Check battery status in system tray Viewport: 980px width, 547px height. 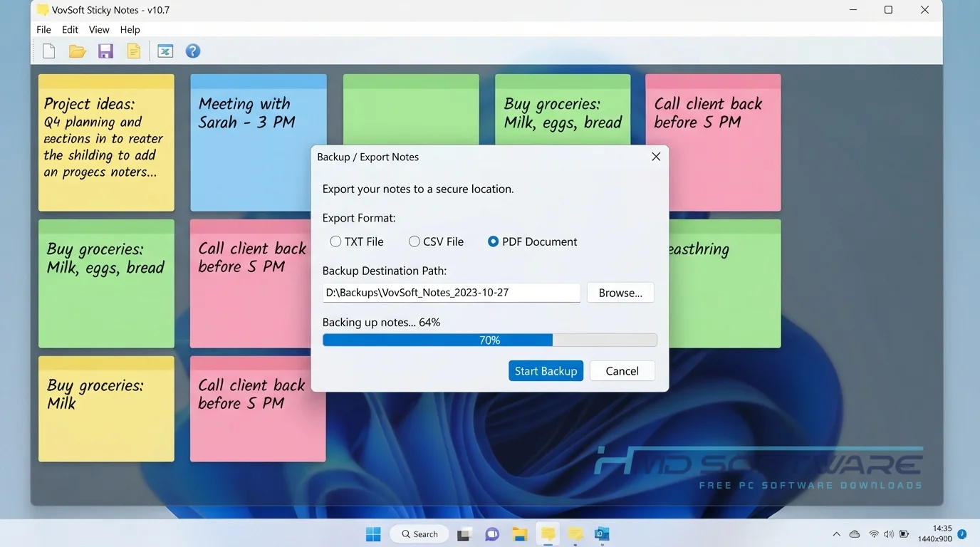[x=904, y=534]
